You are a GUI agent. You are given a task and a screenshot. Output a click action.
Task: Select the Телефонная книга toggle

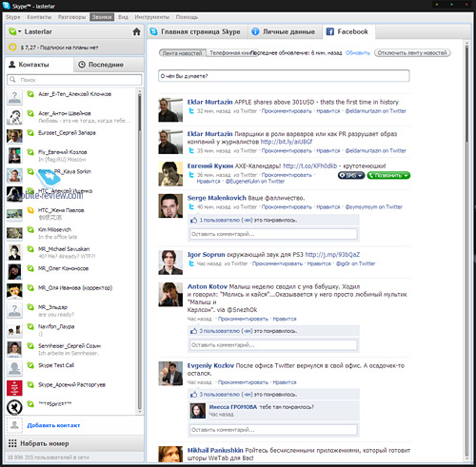231,53
